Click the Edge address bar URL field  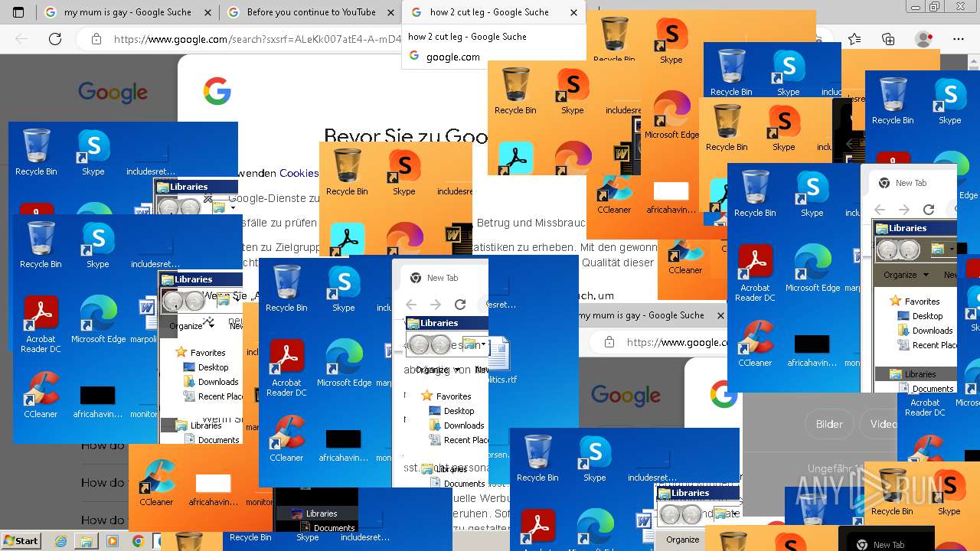(x=257, y=39)
